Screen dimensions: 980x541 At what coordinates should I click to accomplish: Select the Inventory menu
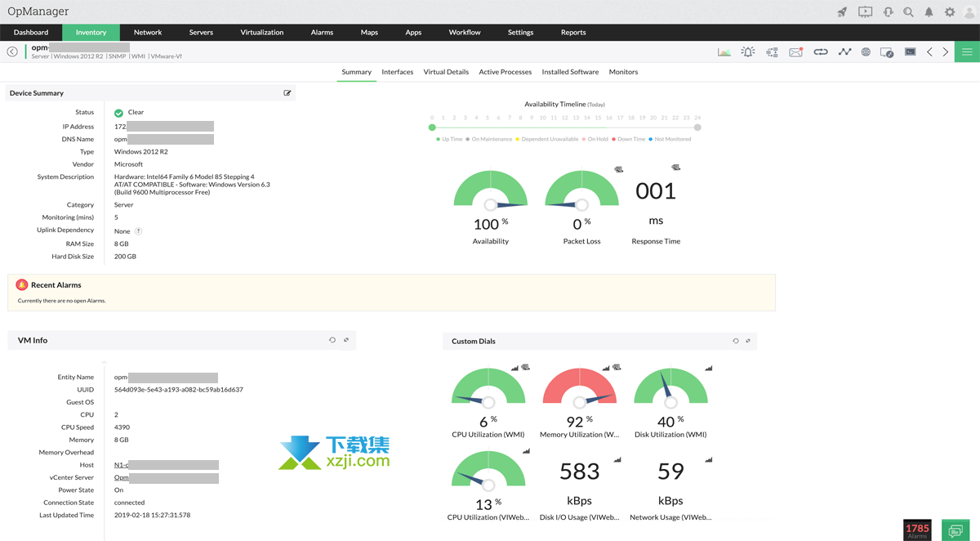click(91, 33)
